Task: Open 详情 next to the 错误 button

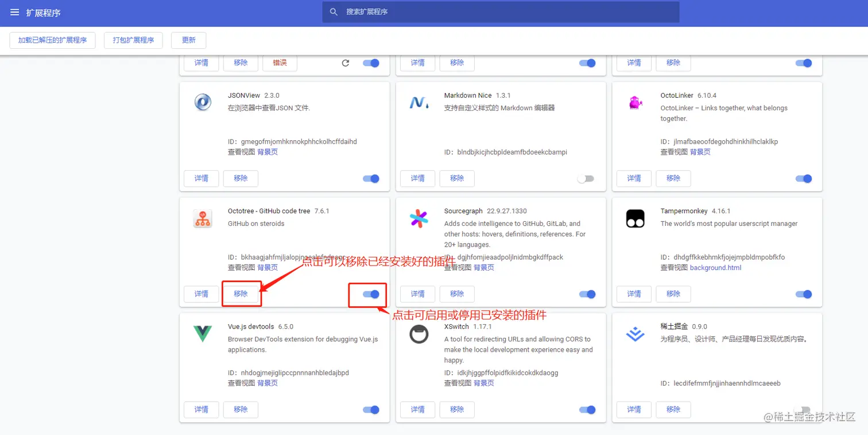Action: 201,63
